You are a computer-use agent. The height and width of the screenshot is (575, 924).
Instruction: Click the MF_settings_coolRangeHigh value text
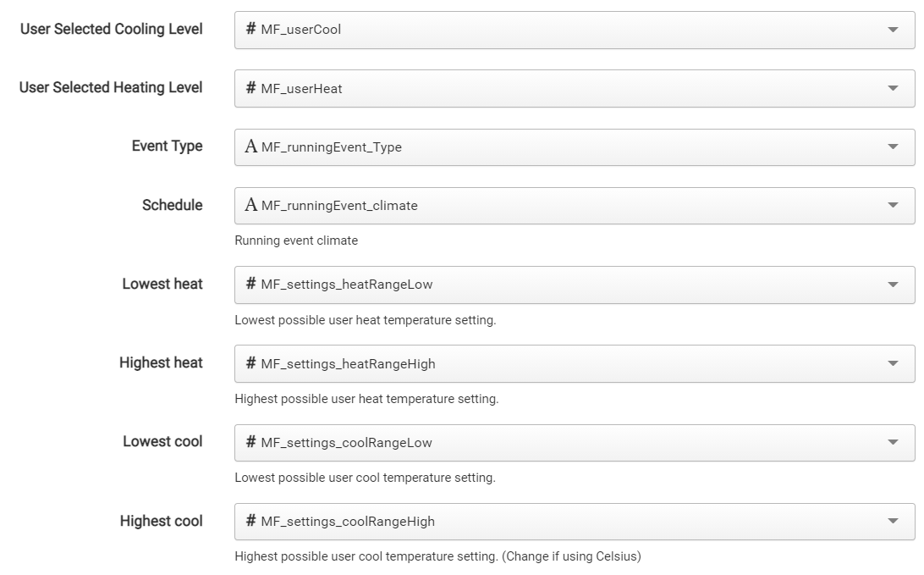(347, 522)
